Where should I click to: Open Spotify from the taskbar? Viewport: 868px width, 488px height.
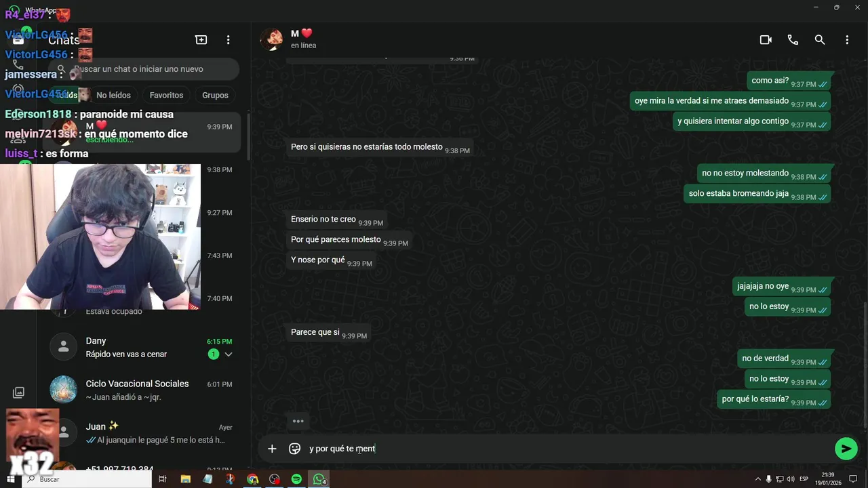296,479
